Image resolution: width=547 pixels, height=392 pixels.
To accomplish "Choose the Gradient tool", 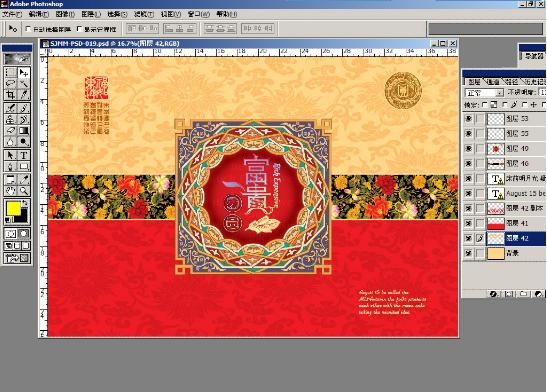I will 24,131.
